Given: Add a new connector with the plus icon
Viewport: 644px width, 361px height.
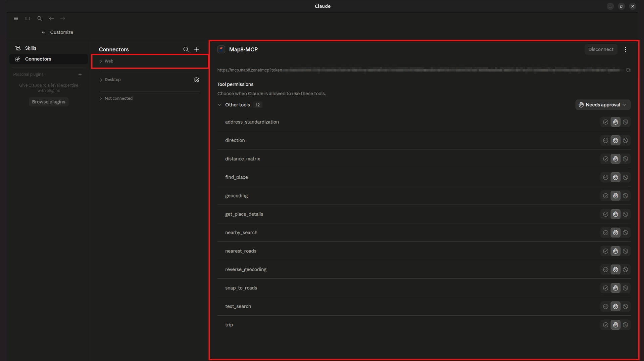Looking at the screenshot, I should tap(197, 49).
